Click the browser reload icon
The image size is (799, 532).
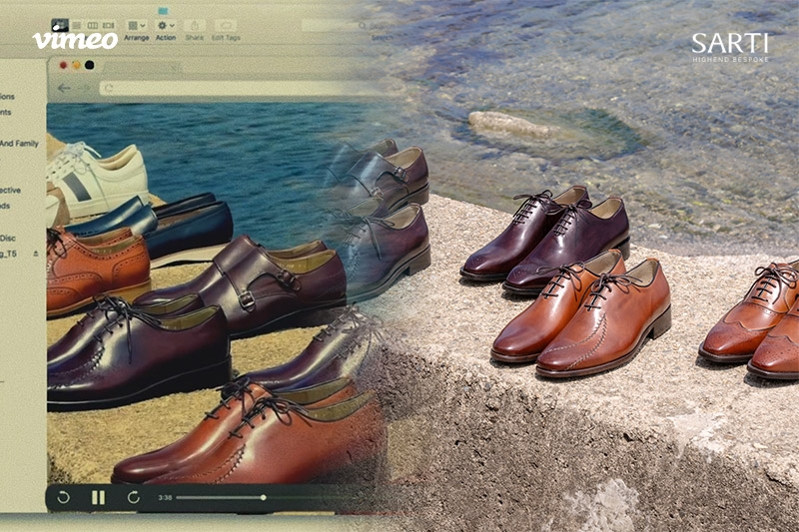tap(108, 88)
